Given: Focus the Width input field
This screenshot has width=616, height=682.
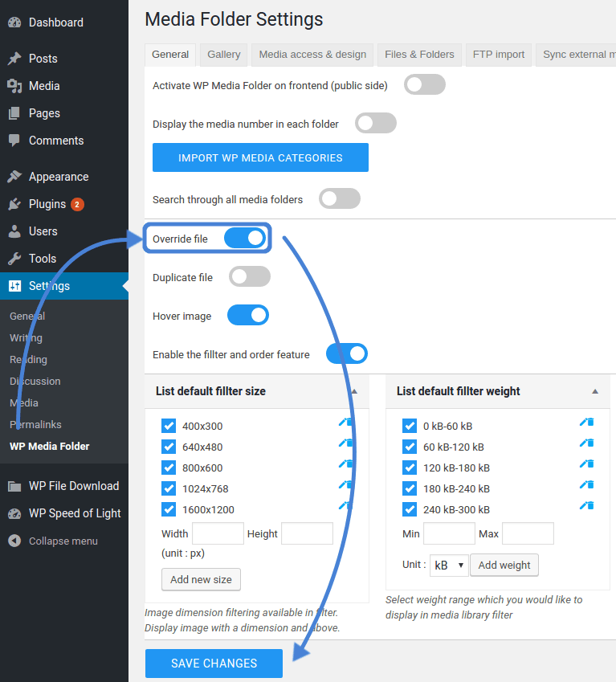Looking at the screenshot, I should coord(218,533).
